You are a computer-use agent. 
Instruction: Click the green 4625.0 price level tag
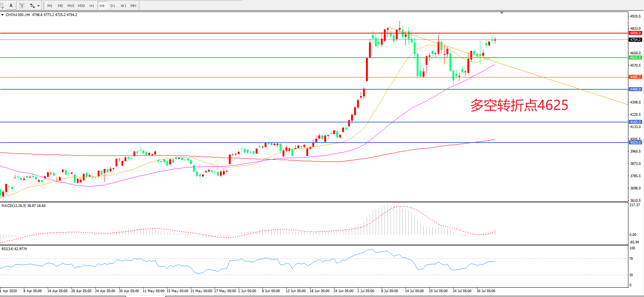(635, 58)
